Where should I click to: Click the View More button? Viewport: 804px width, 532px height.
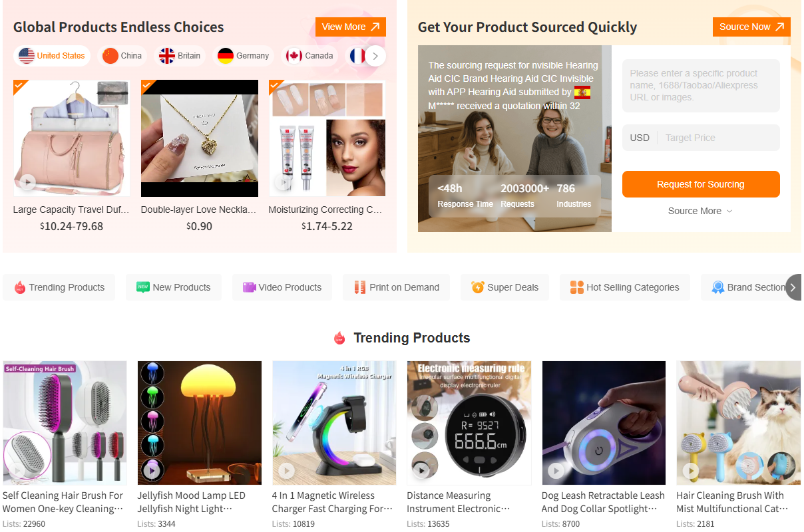tap(350, 27)
